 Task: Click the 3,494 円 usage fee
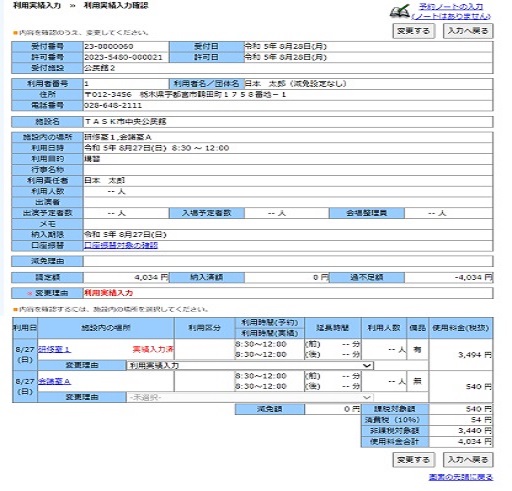tap(475, 355)
